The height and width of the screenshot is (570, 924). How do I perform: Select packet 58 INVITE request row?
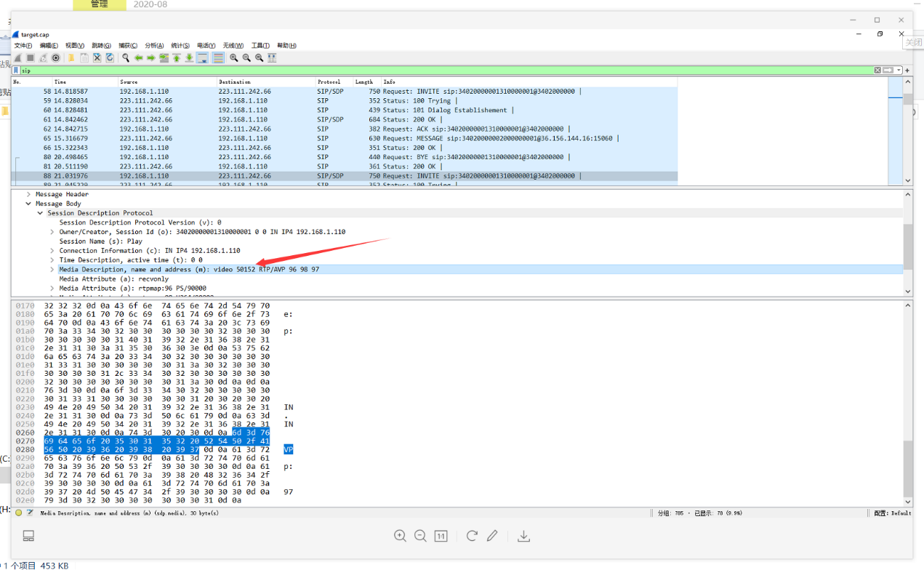(x=345, y=92)
